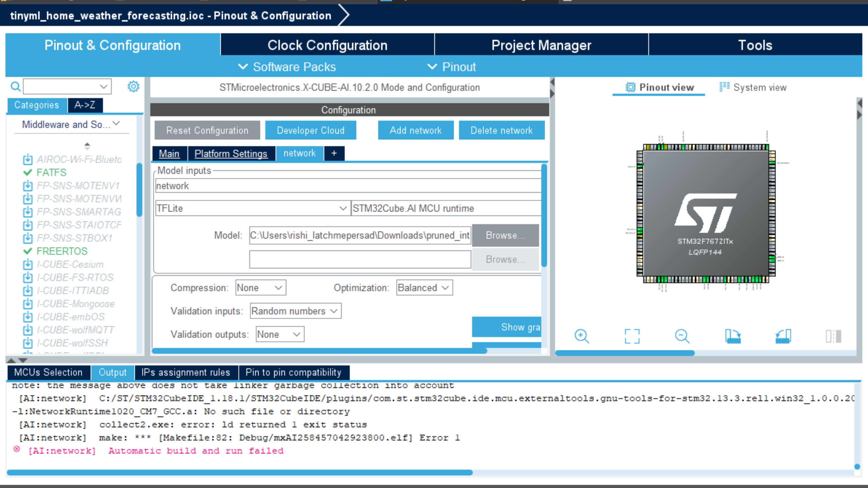The image size is (868, 488).
Task: Open the Clock Configuration tab
Action: 327,45
